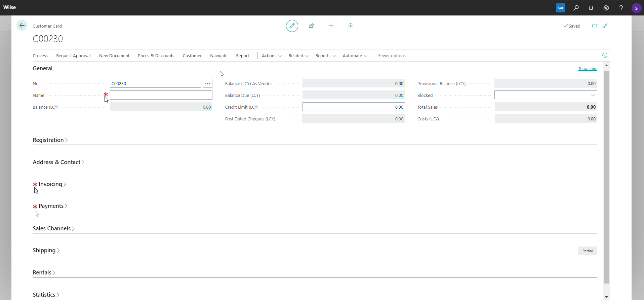Open page in new window icon
Screen dimensions: 644x300
pos(594,26)
